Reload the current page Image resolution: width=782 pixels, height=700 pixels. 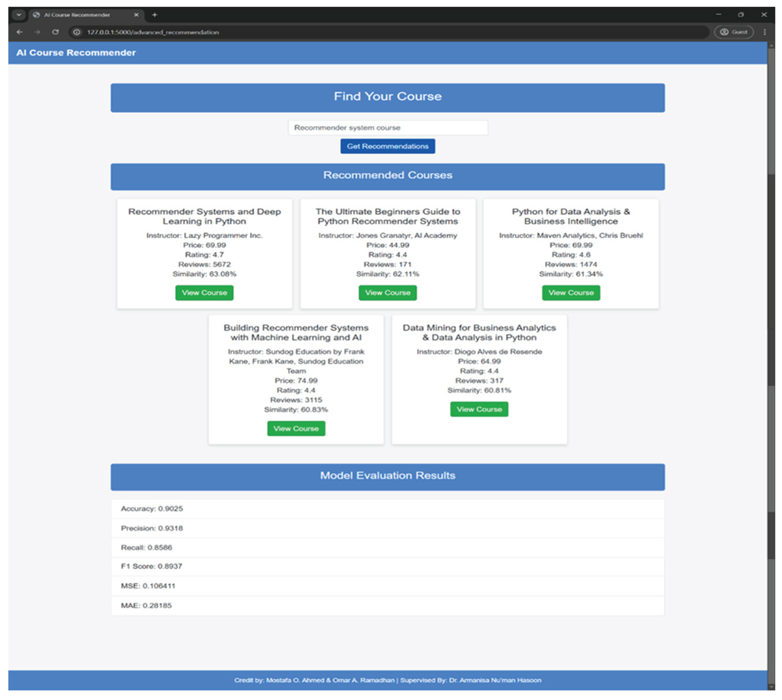(55, 32)
